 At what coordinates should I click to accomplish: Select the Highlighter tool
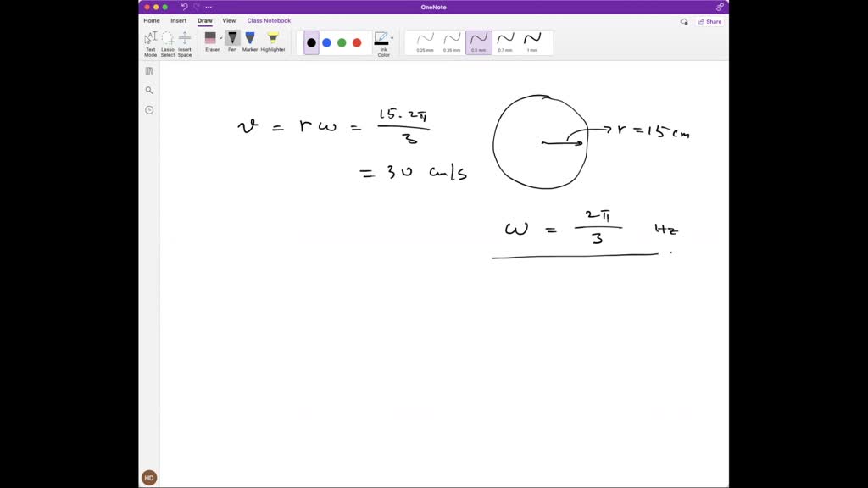(x=271, y=38)
